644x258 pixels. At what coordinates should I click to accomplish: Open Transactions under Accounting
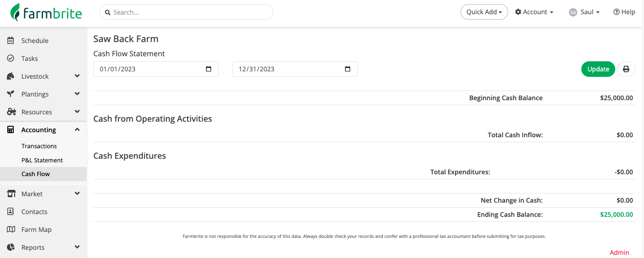click(39, 146)
